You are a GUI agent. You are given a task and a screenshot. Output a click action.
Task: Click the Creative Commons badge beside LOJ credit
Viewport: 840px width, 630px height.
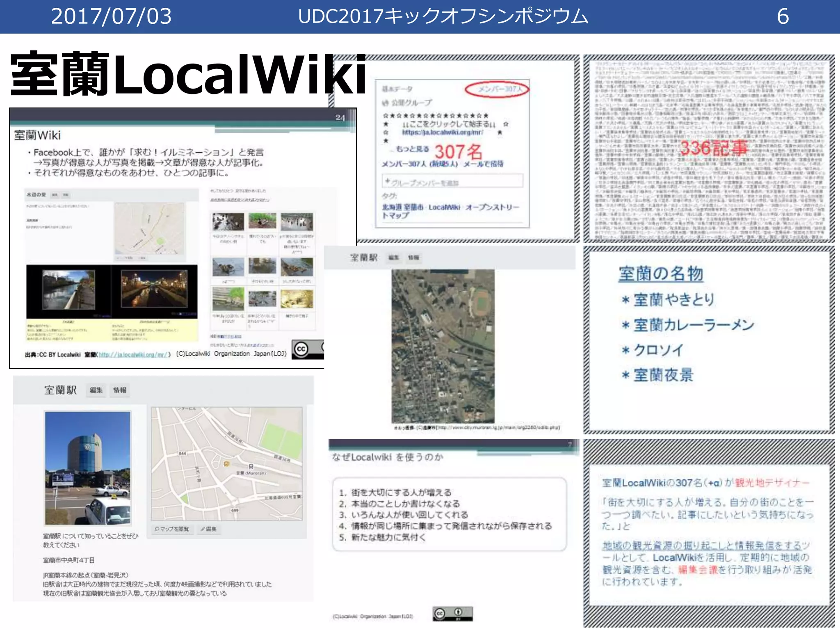click(x=308, y=349)
